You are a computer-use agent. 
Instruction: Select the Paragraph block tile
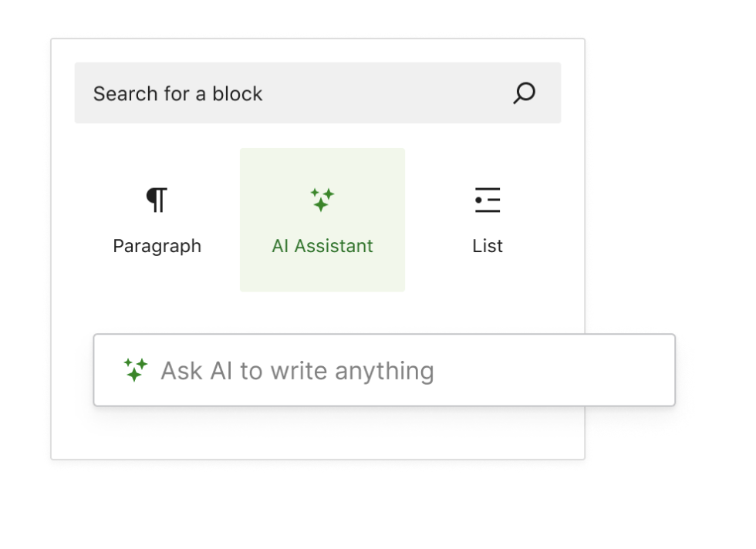(x=157, y=220)
